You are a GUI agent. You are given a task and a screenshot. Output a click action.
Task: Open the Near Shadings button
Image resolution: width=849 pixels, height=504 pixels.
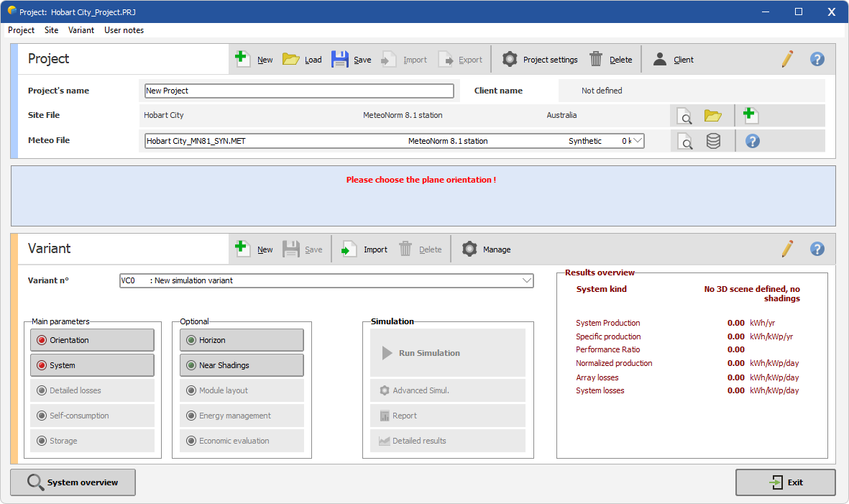242,365
